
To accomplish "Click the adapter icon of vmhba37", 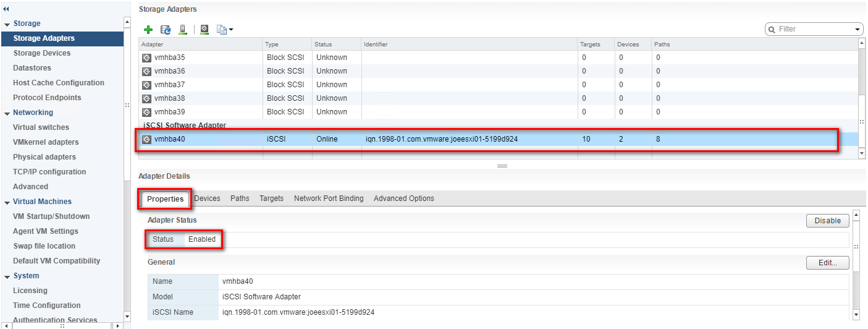I will click(x=146, y=85).
